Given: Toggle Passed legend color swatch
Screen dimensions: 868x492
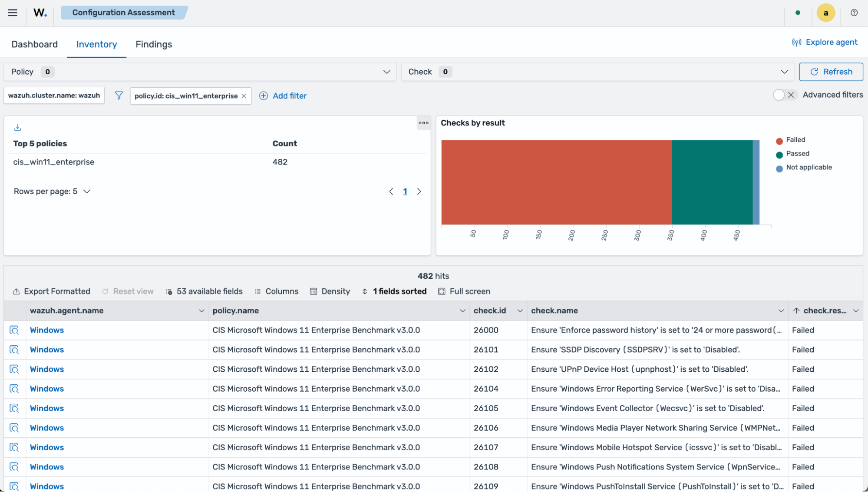Looking at the screenshot, I should coord(779,155).
